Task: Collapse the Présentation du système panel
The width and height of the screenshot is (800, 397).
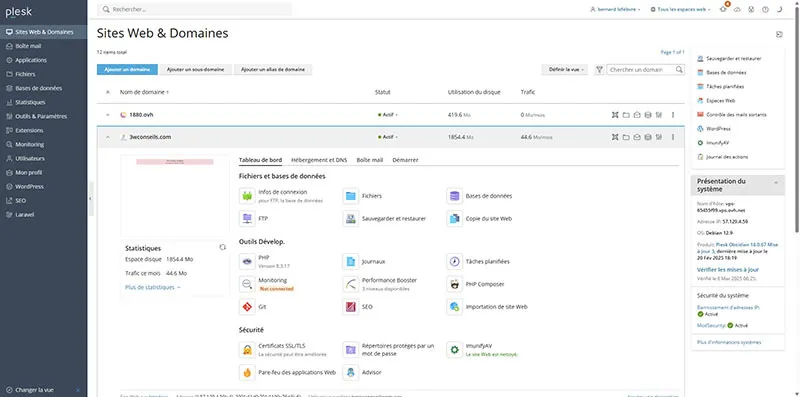Action: point(776,182)
